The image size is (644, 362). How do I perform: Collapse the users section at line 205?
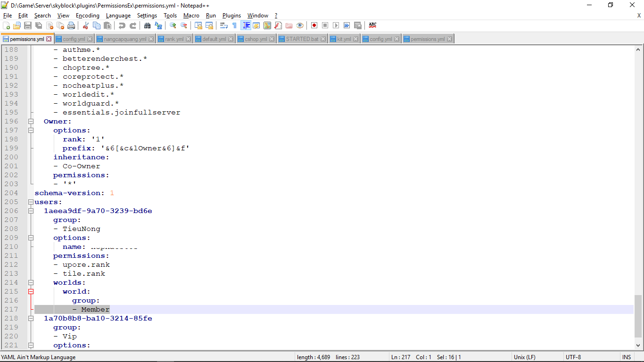click(x=31, y=202)
